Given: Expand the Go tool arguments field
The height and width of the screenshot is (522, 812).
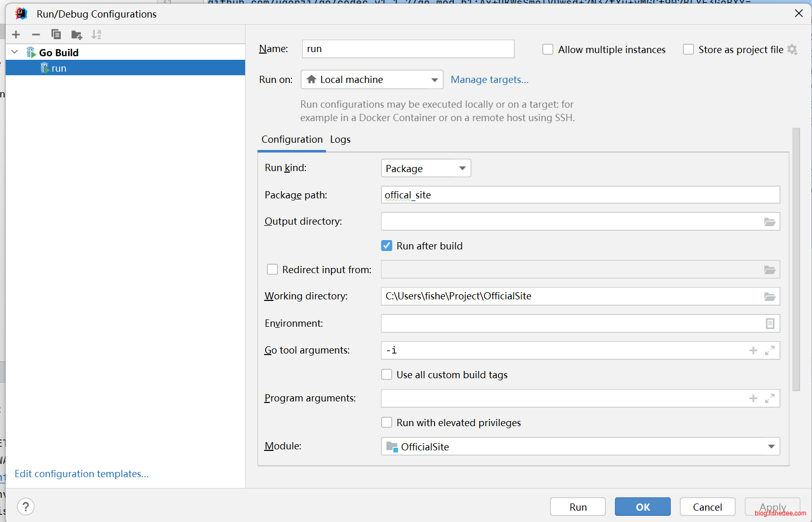Looking at the screenshot, I should [x=770, y=350].
